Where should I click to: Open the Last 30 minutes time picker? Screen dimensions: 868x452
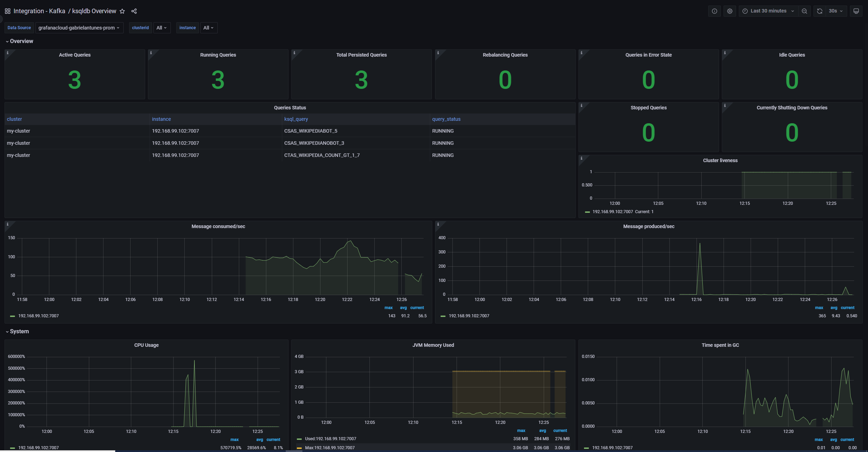point(768,11)
